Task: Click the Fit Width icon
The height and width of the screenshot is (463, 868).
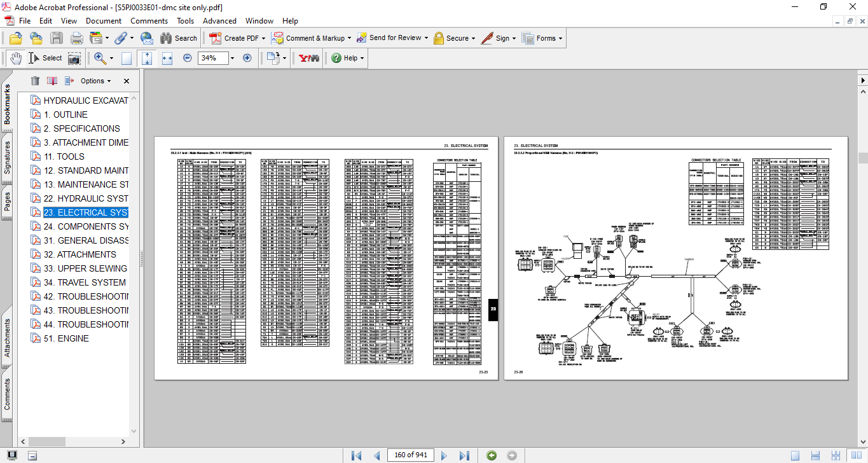Action: (x=167, y=58)
